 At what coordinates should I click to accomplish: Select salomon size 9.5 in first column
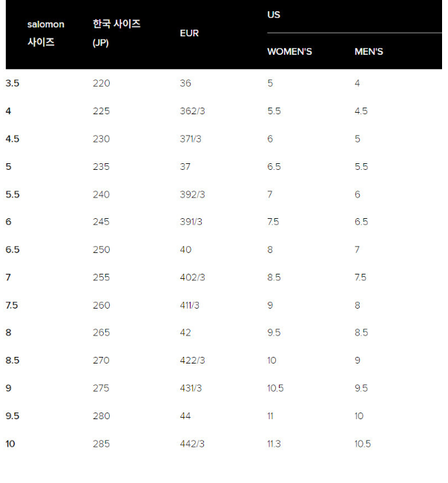point(12,416)
